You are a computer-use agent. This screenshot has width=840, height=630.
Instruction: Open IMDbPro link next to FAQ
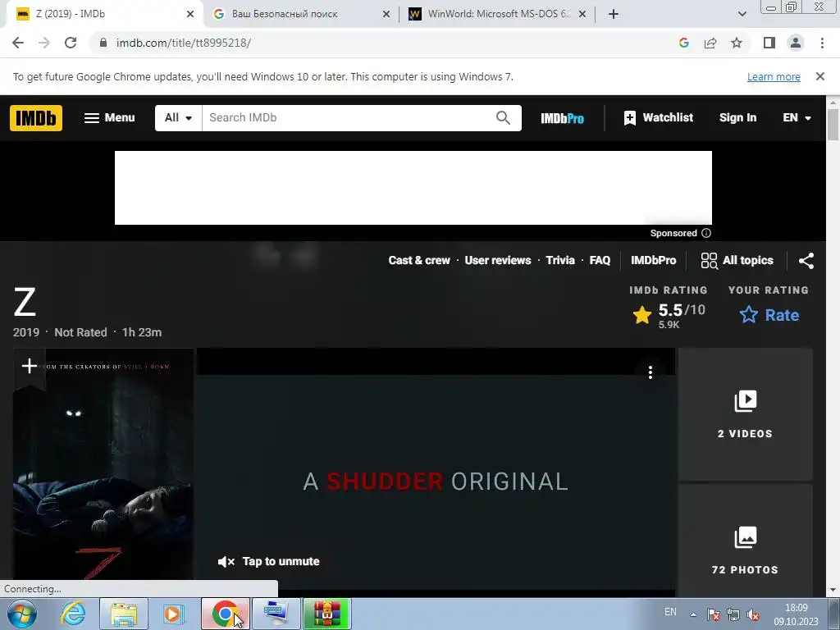tap(653, 260)
